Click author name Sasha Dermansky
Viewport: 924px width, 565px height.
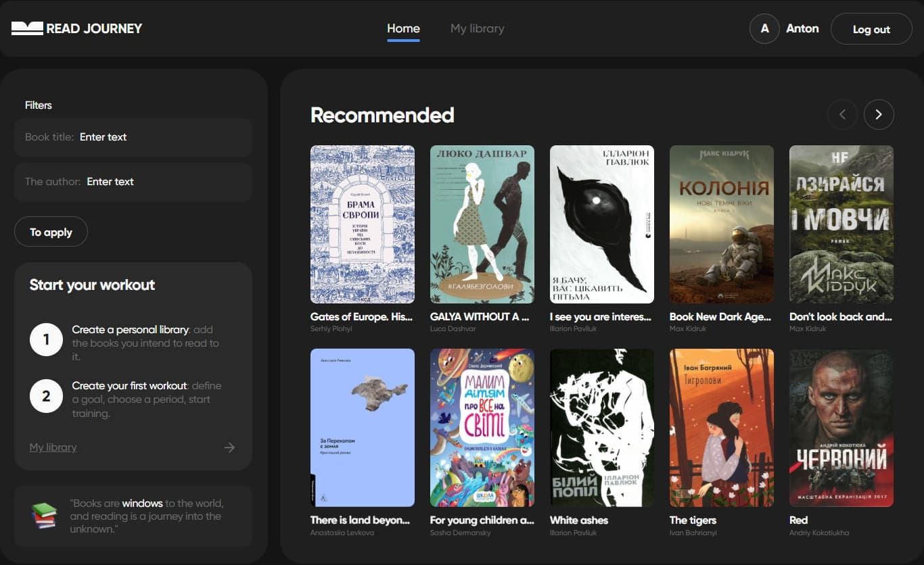click(460, 533)
